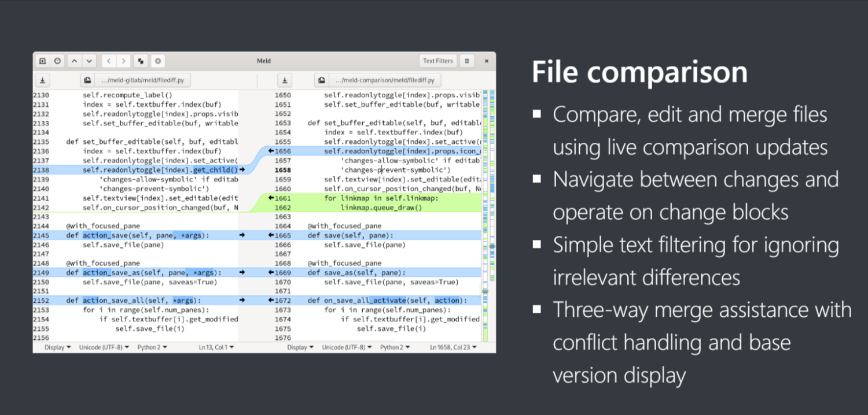The image size is (868, 415).
Task: Pull line 1656 change to the left
Action: [271, 151]
